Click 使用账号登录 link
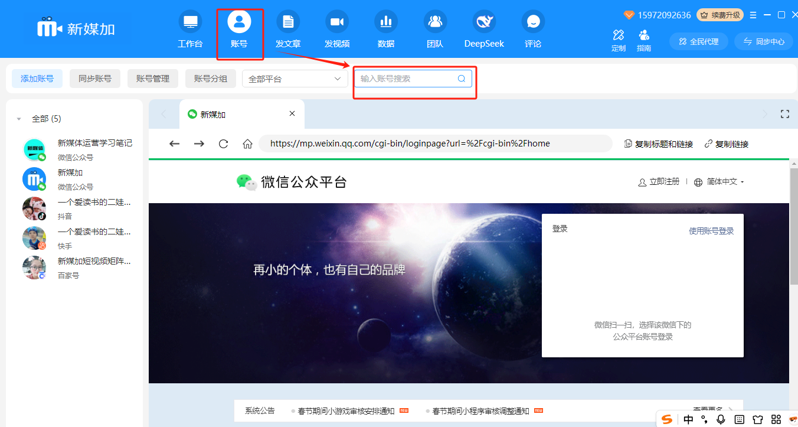This screenshot has height=427, width=798. [x=711, y=231]
